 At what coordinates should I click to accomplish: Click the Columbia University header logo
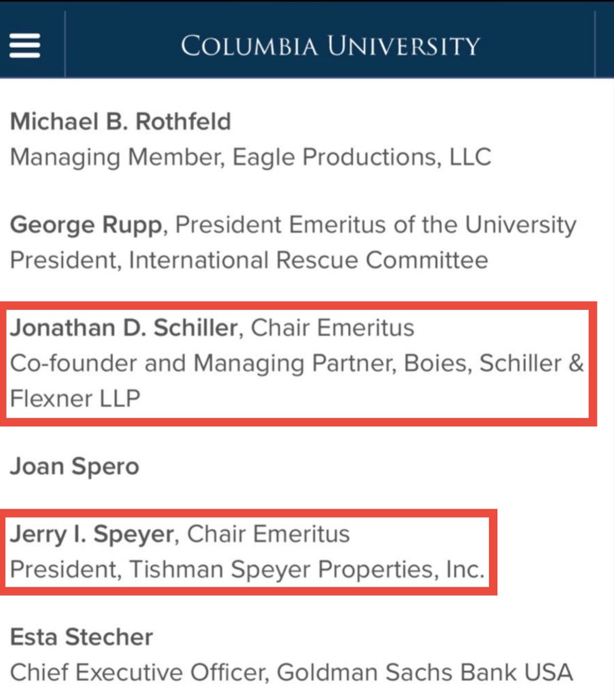(x=330, y=45)
